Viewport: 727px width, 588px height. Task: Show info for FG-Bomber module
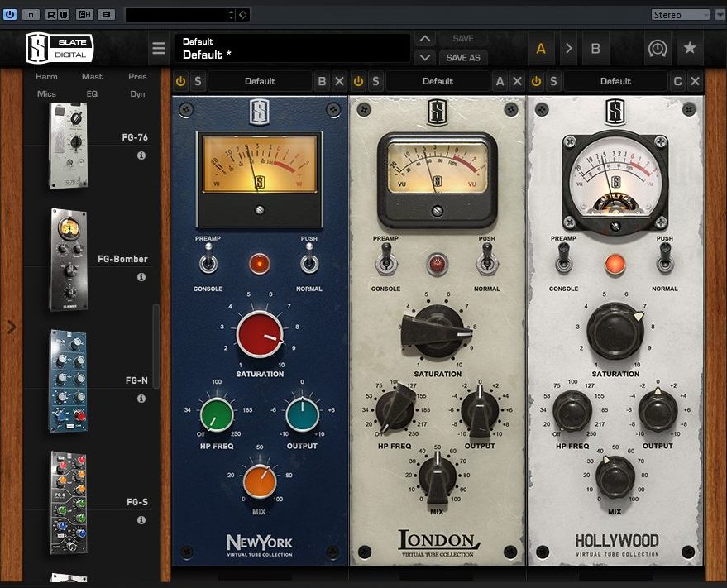[x=141, y=277]
